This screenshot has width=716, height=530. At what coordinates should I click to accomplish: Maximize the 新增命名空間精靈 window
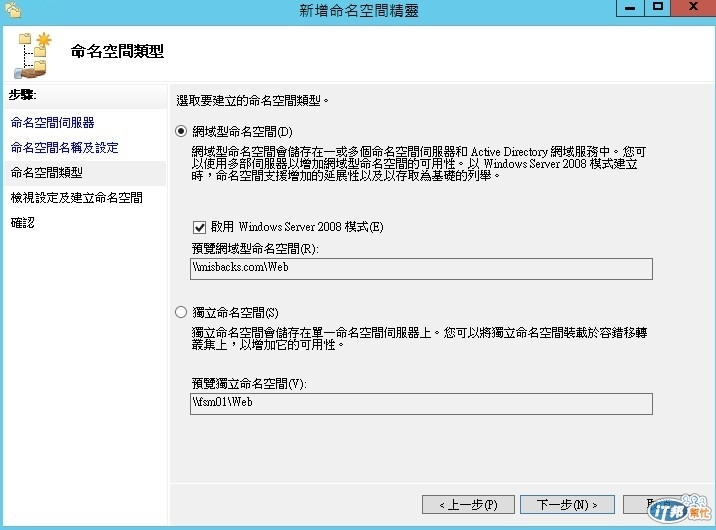click(658, 7)
